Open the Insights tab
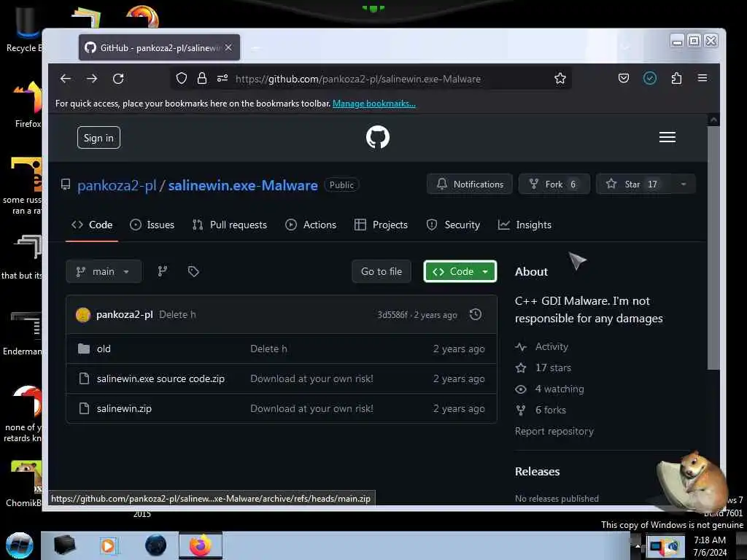Image resolution: width=747 pixels, height=560 pixels. (x=525, y=225)
